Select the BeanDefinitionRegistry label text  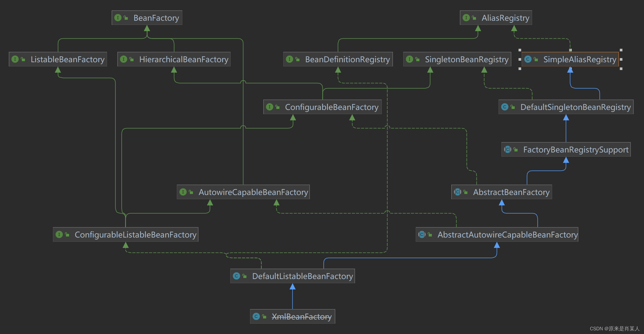(x=347, y=59)
